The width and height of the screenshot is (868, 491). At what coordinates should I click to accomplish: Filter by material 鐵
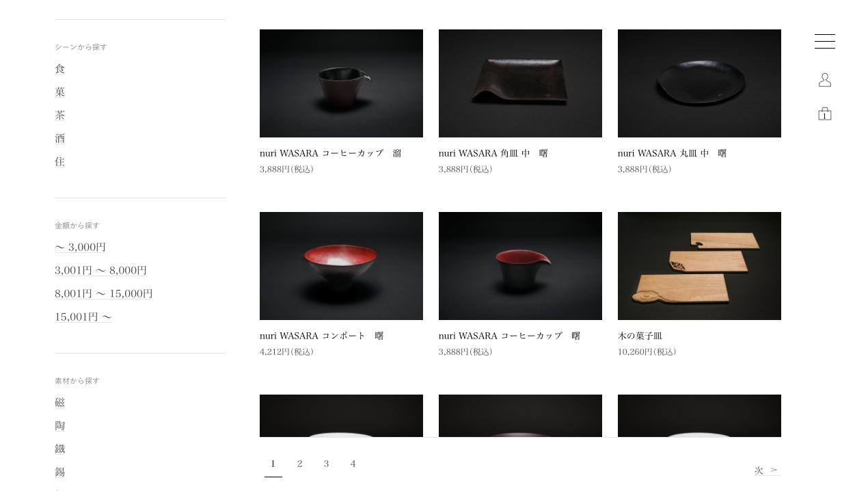60,449
